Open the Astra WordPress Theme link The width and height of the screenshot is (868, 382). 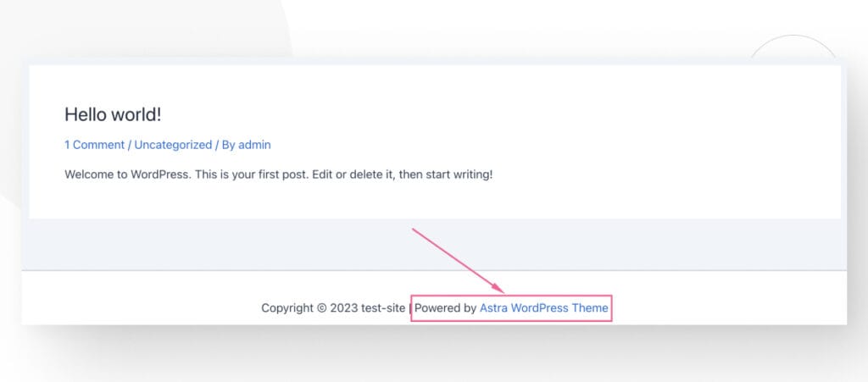click(543, 308)
